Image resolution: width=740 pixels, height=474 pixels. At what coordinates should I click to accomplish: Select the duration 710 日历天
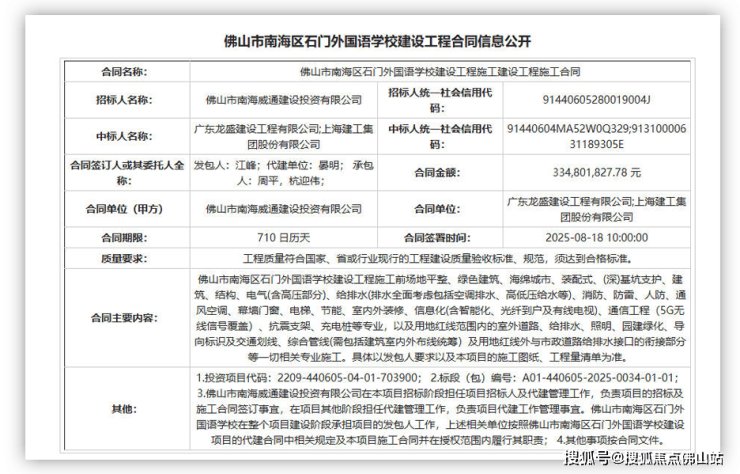coord(284,238)
